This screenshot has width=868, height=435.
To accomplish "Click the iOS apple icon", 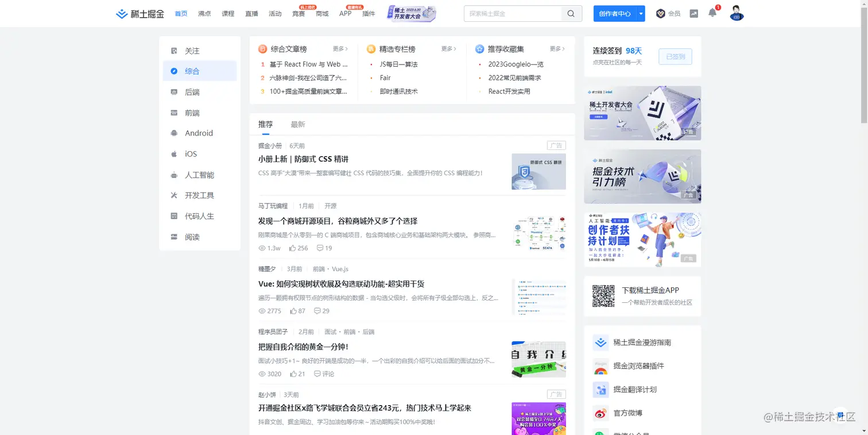I will [174, 154].
